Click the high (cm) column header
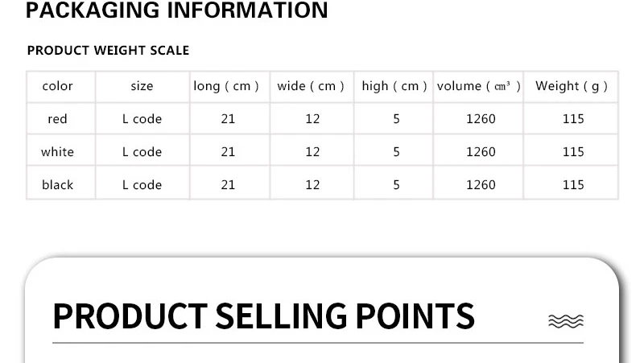 394,86
